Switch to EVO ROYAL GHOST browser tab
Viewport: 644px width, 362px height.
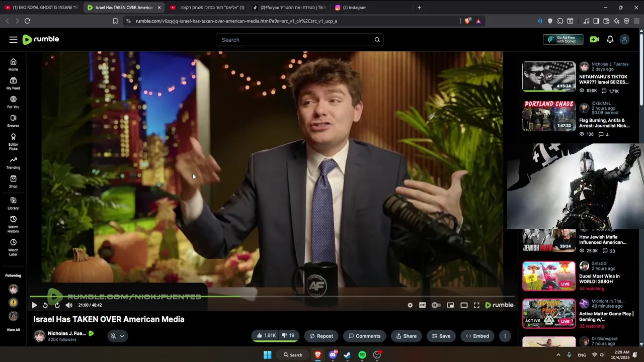coord(41,8)
